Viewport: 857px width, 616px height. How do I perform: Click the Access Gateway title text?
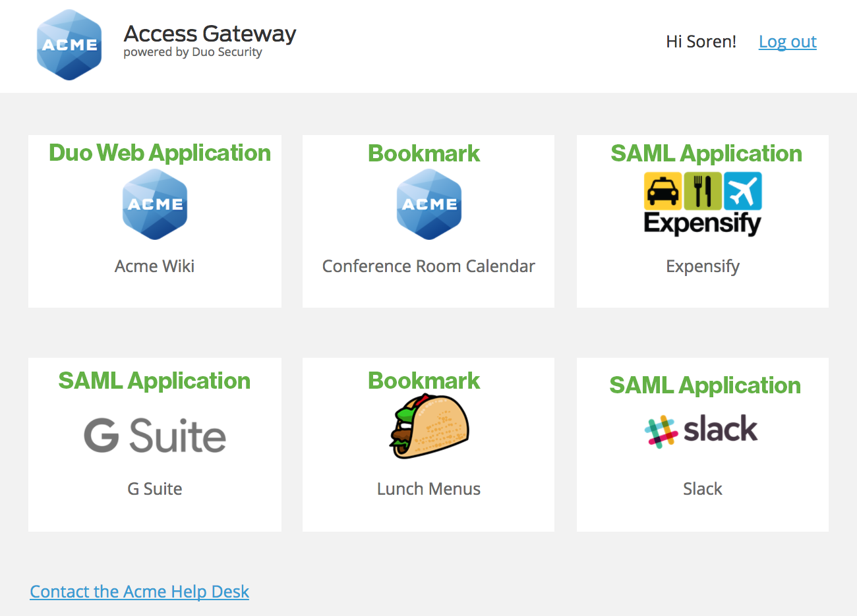point(209,34)
